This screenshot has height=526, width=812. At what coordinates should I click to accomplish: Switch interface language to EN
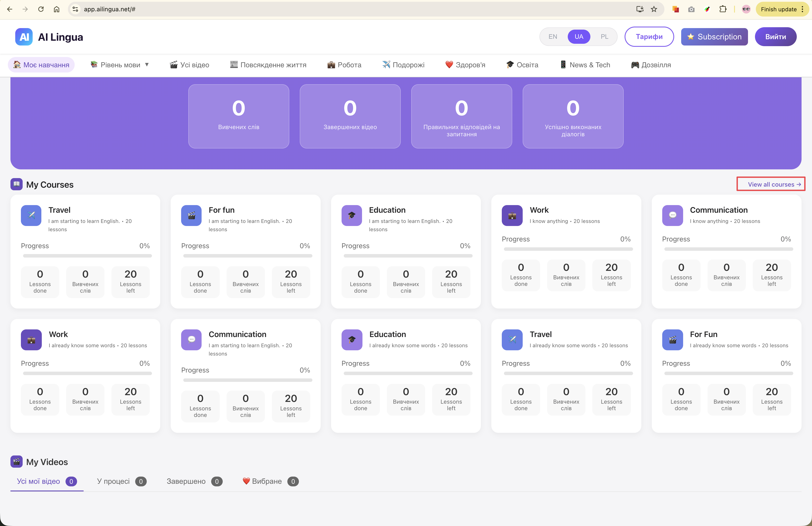pos(553,37)
